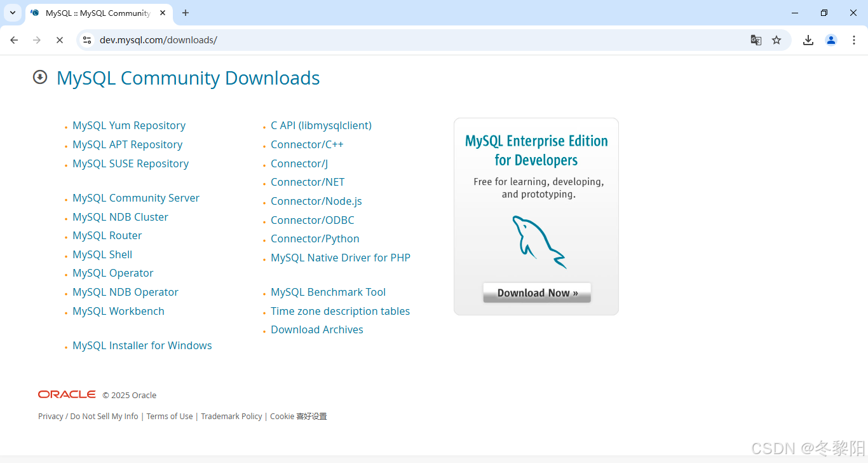Open the browser downloads icon
868x463 pixels.
808,40
